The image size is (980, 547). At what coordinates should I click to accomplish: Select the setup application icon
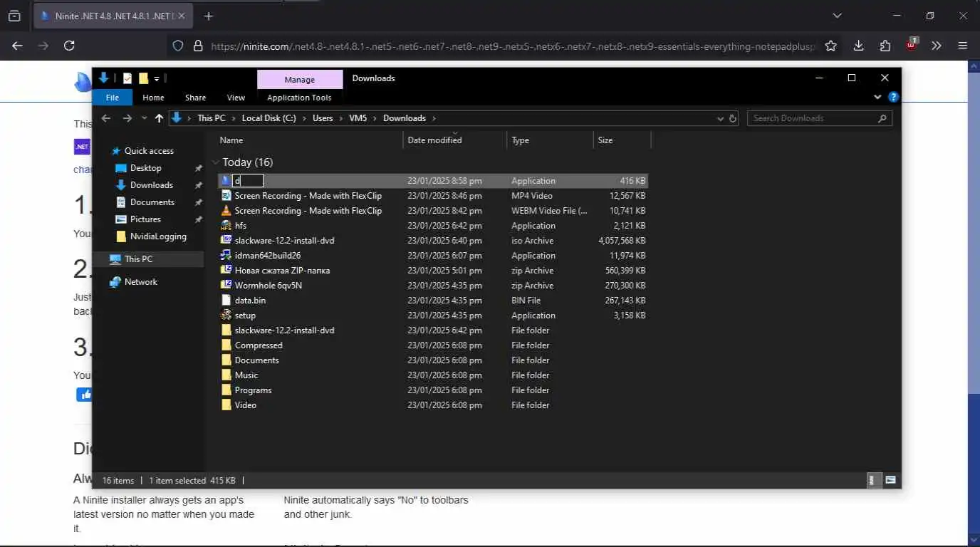pos(226,316)
